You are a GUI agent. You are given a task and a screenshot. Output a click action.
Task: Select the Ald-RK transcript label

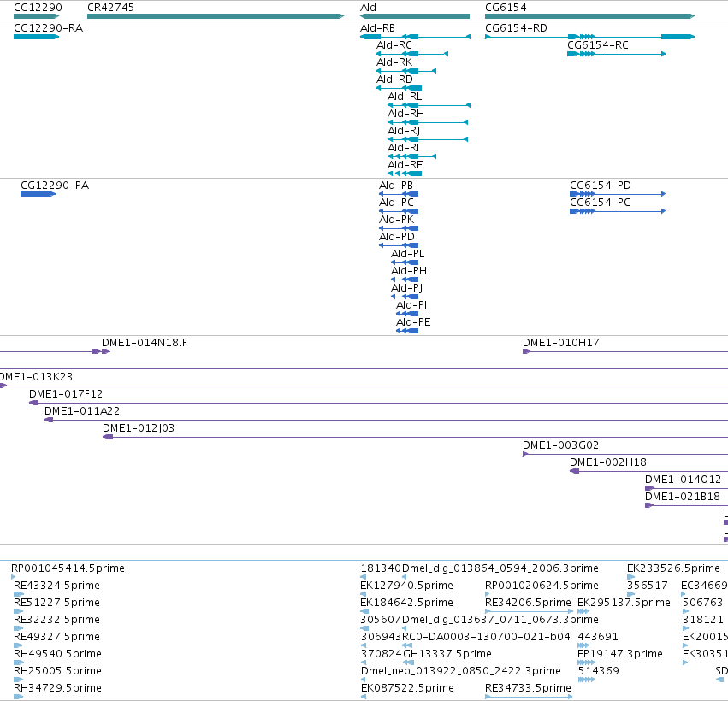click(x=394, y=62)
